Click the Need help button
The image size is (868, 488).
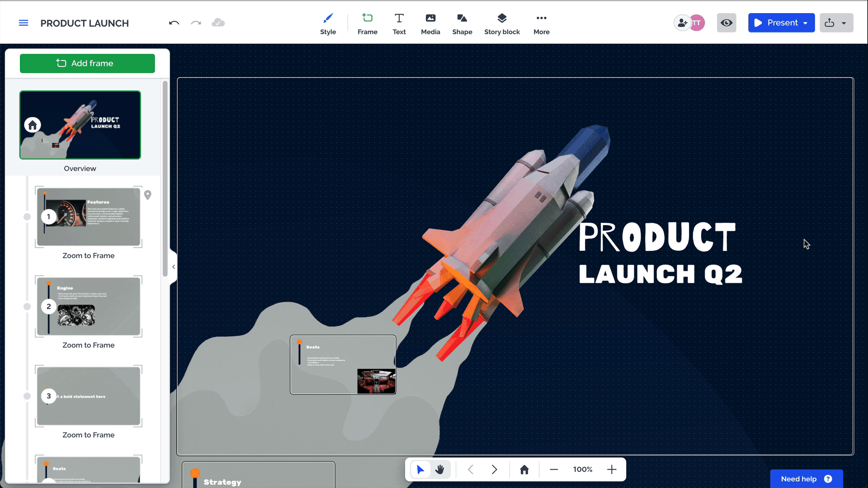pos(806,479)
